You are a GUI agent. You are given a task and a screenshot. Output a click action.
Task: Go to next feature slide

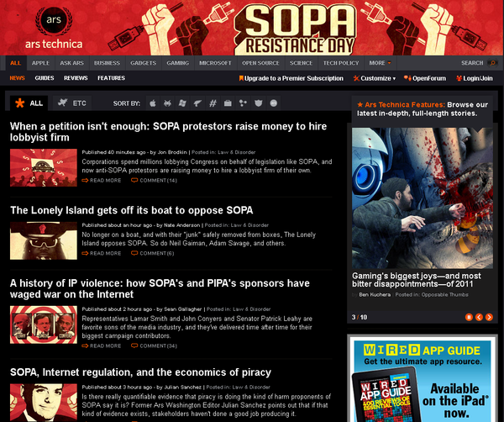pos(489,317)
